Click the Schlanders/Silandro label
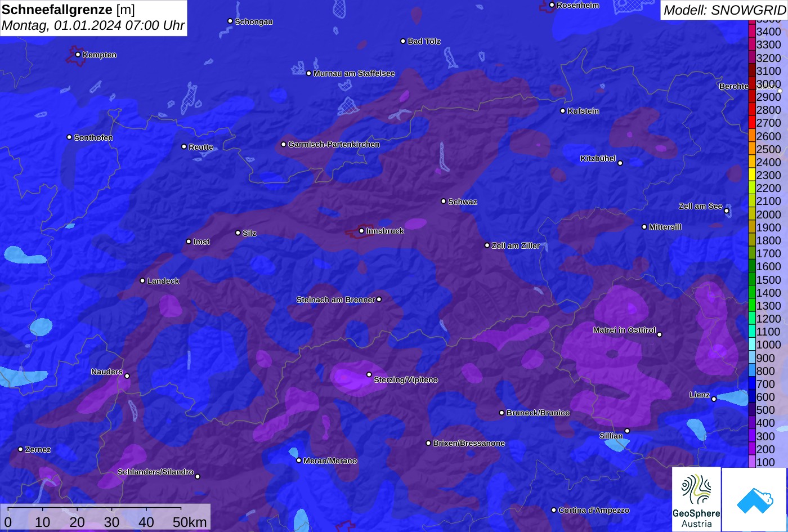 (x=155, y=472)
